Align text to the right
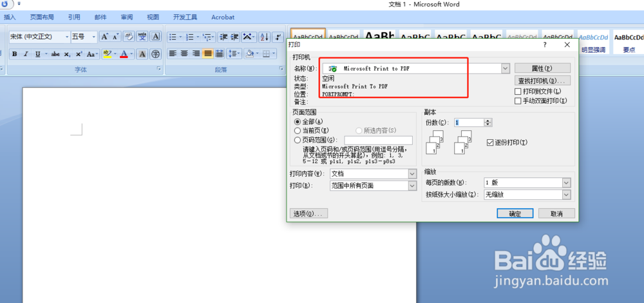 [x=196, y=54]
